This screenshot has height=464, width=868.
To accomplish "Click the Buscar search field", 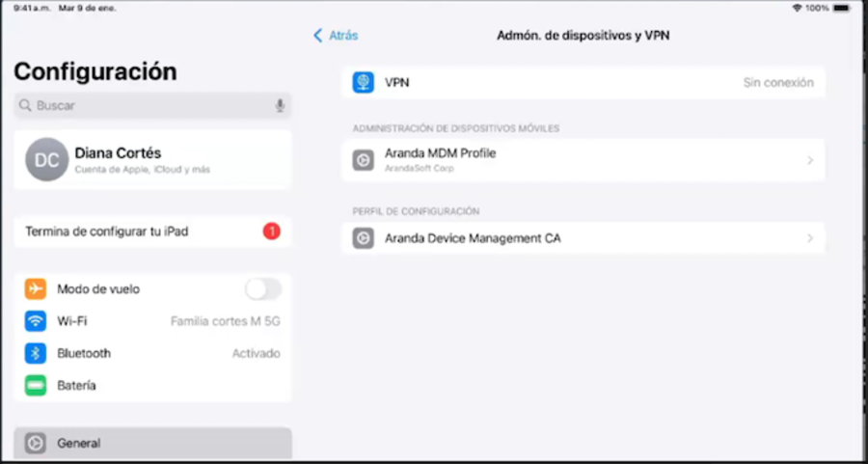I will [152, 105].
